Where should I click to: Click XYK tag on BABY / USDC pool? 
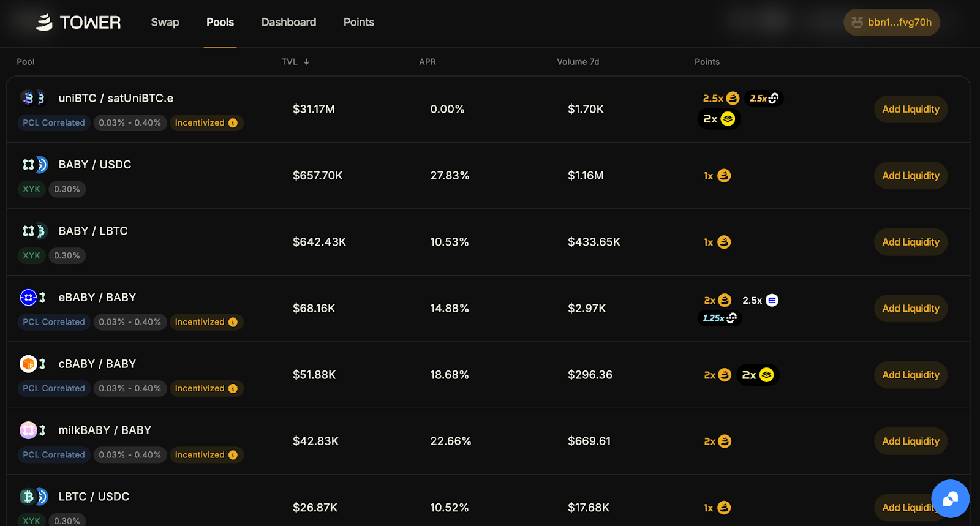[x=31, y=189]
